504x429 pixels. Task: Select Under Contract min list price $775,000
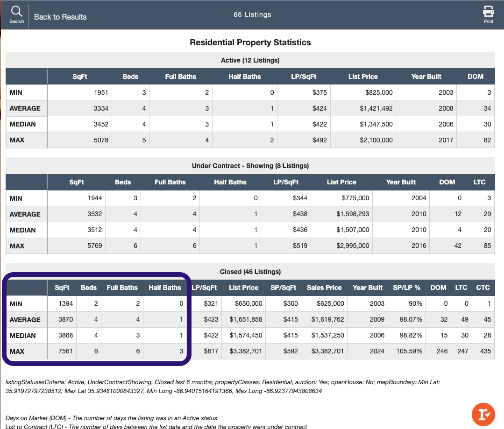[x=355, y=198]
